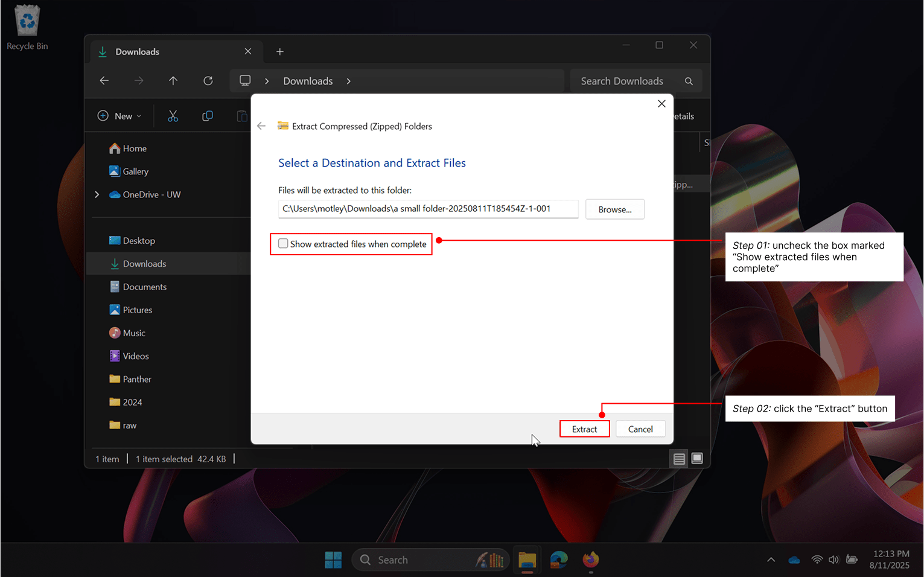The image size is (924, 577).
Task: Select the Cut icon in the toolbar
Action: pyautogui.click(x=173, y=115)
